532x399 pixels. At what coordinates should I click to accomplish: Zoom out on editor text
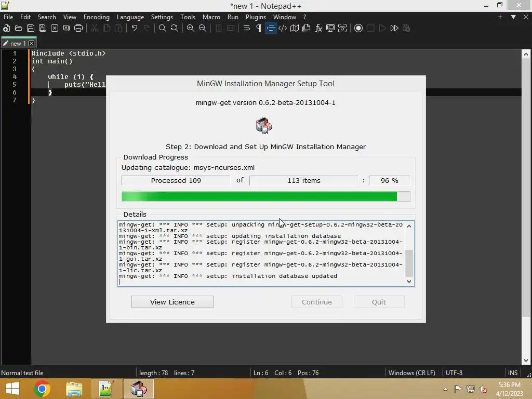203,28
